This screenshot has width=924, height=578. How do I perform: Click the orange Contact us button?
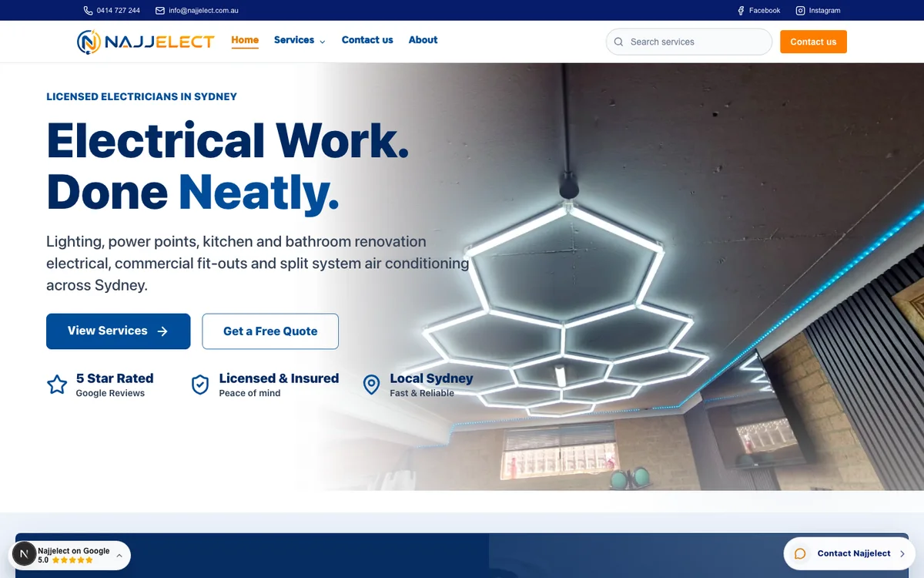click(813, 42)
